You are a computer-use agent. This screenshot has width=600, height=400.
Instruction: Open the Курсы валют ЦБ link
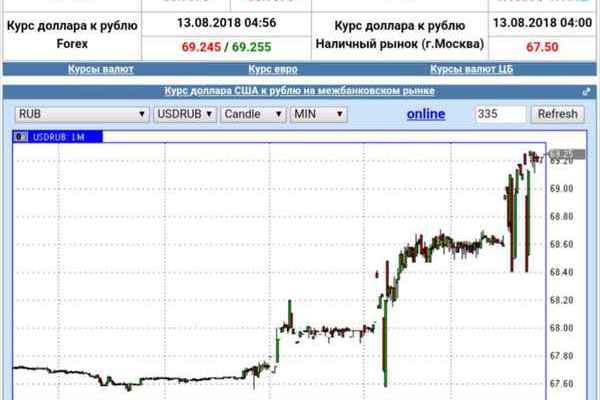(472, 70)
